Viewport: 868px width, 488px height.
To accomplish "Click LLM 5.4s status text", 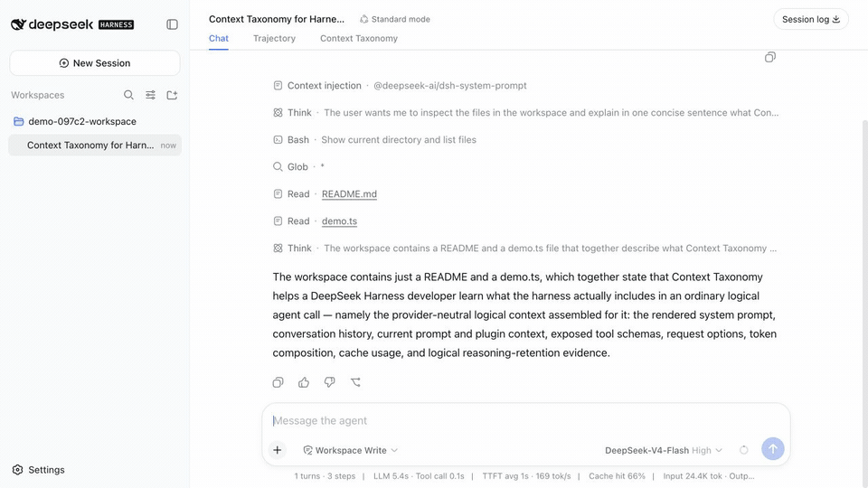I will 391,476.
